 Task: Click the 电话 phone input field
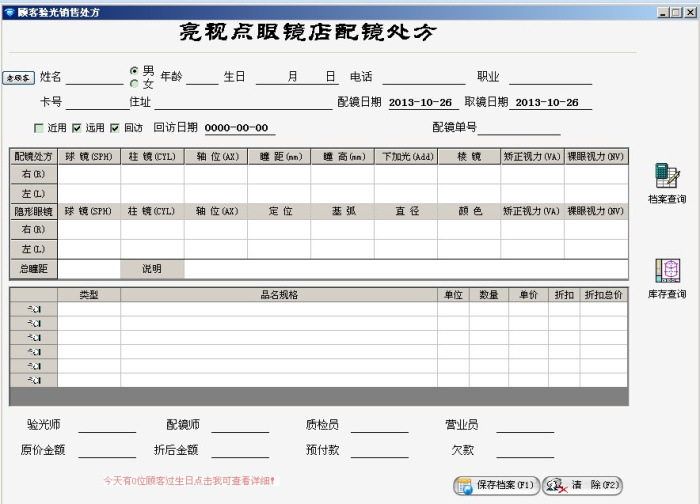coord(423,77)
